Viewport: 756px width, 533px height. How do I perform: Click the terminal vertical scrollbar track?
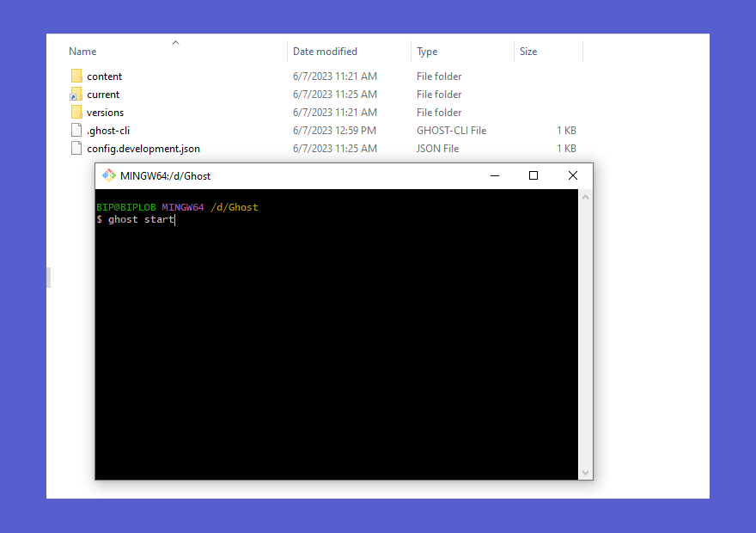pyautogui.click(x=585, y=334)
